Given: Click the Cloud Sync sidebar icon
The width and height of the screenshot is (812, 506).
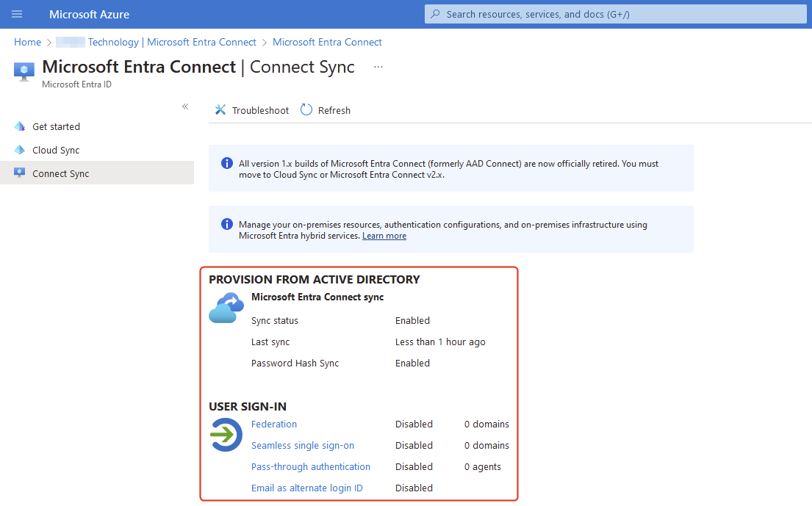Looking at the screenshot, I should [x=20, y=150].
